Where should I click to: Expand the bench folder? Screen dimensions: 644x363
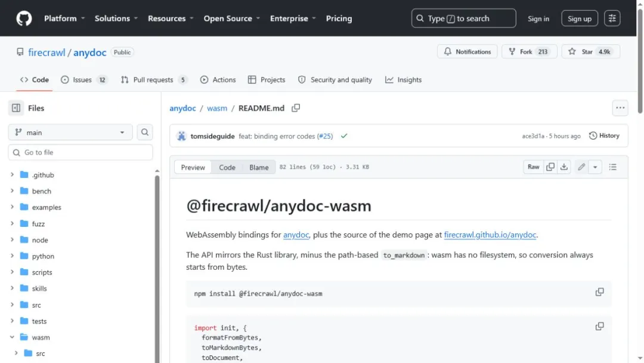tap(13, 190)
